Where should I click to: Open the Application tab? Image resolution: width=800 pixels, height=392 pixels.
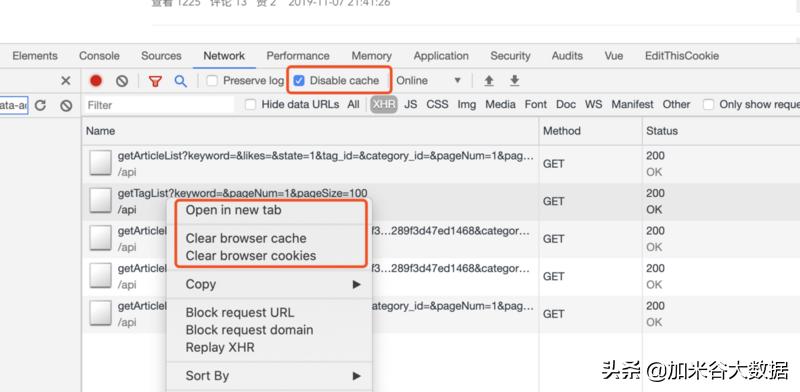coord(441,56)
